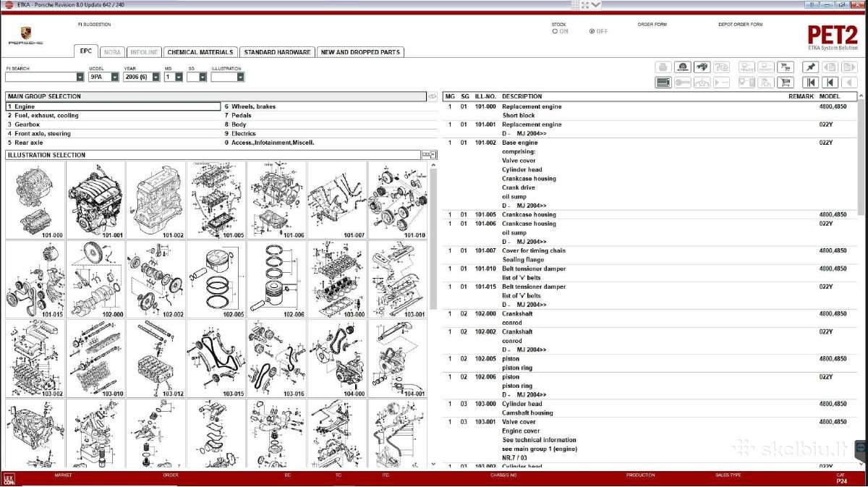
Task: Click the DESCRIPTION column header
Action: 522,96
